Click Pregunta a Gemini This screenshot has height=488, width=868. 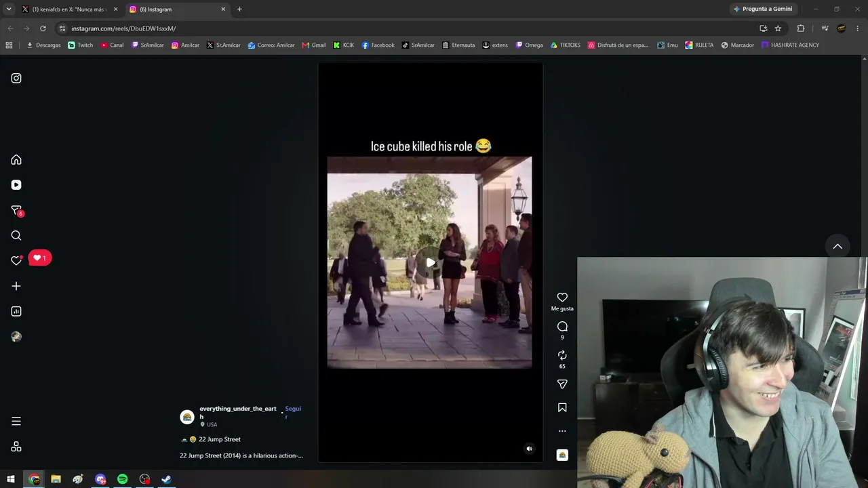point(762,9)
